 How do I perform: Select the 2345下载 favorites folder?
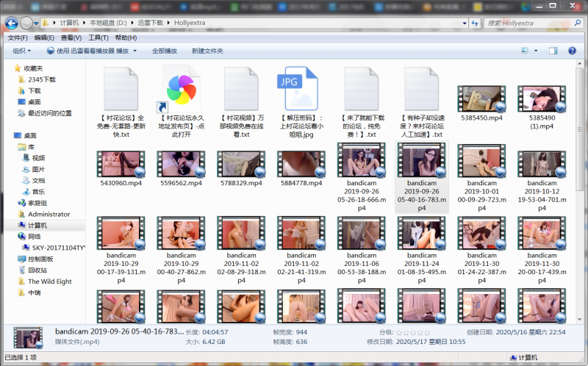tap(41, 79)
